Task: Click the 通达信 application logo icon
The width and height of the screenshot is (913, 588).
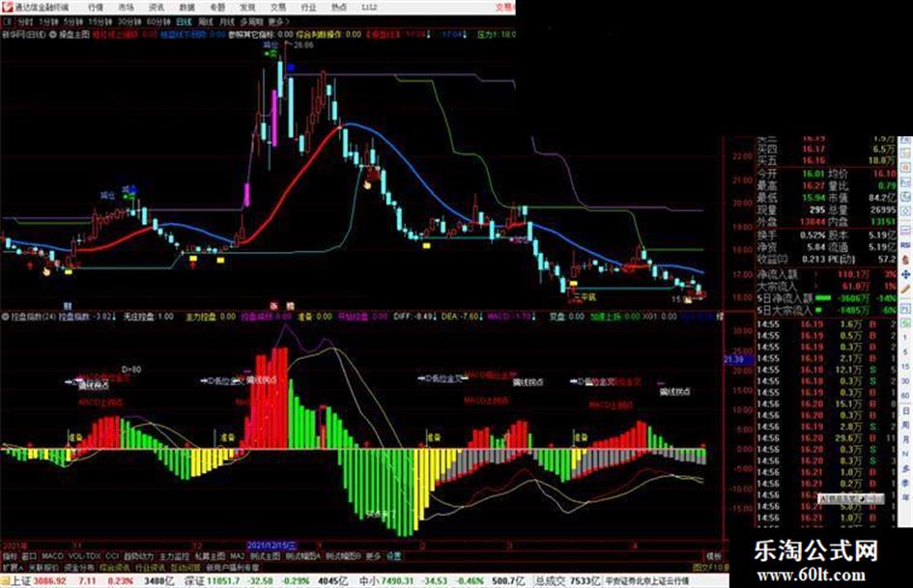Action: 7,7
